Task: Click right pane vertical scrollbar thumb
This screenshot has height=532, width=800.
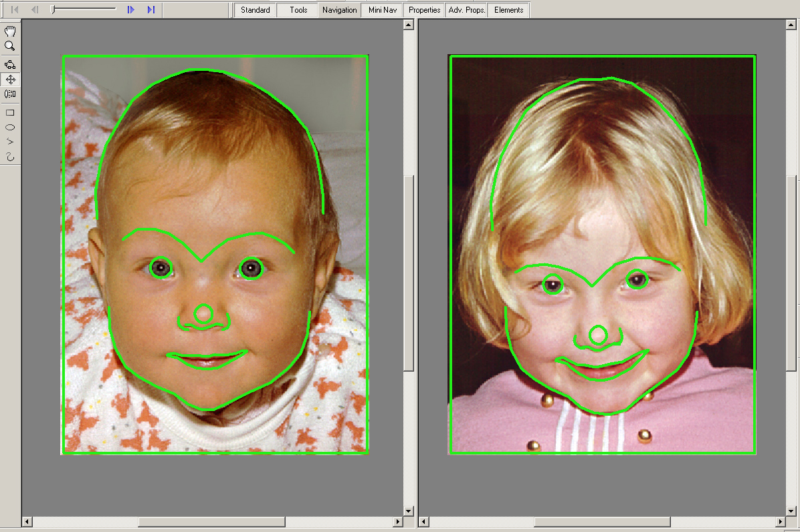Action: click(791, 273)
